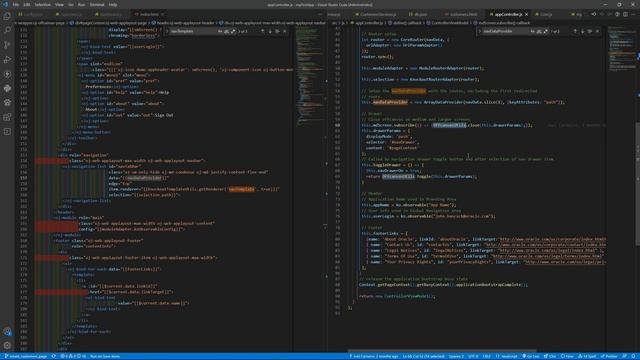Open the Source Control view
The image size is (640, 360).
[x=7, y=45]
